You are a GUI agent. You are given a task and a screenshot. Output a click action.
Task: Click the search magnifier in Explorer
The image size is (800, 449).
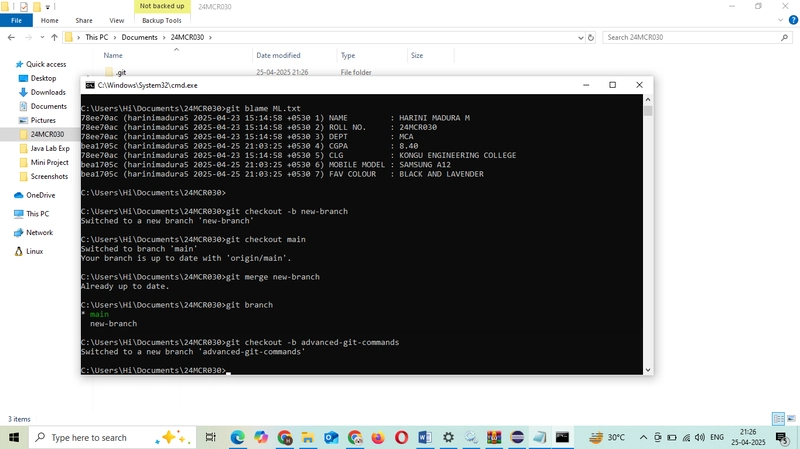pyautogui.click(x=784, y=37)
